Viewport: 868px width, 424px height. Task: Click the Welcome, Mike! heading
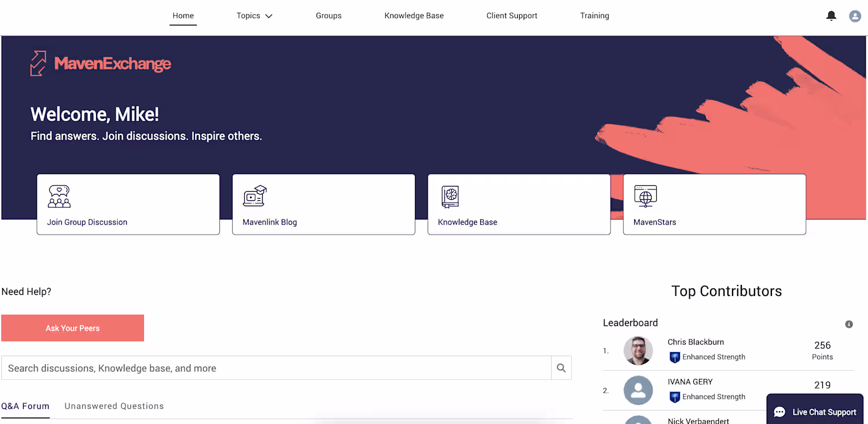pos(94,114)
